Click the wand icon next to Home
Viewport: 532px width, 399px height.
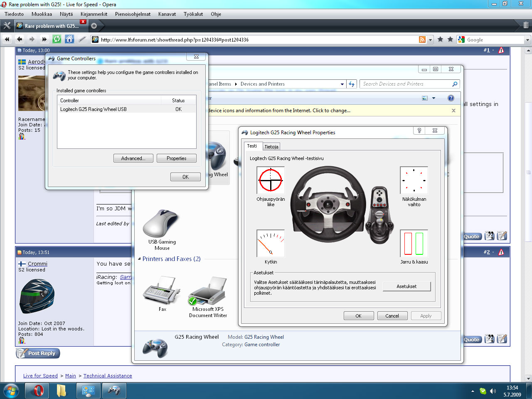82,39
